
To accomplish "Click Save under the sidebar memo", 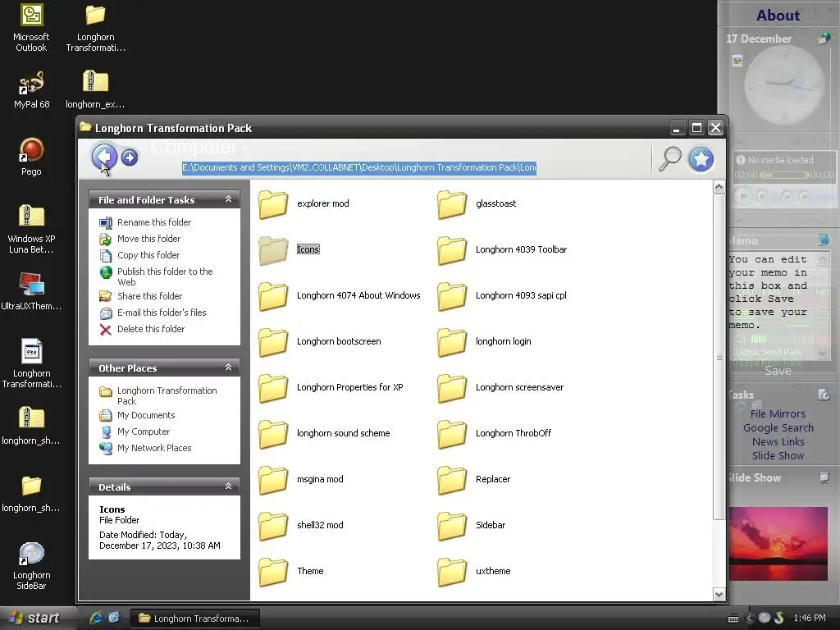I will tap(778, 371).
